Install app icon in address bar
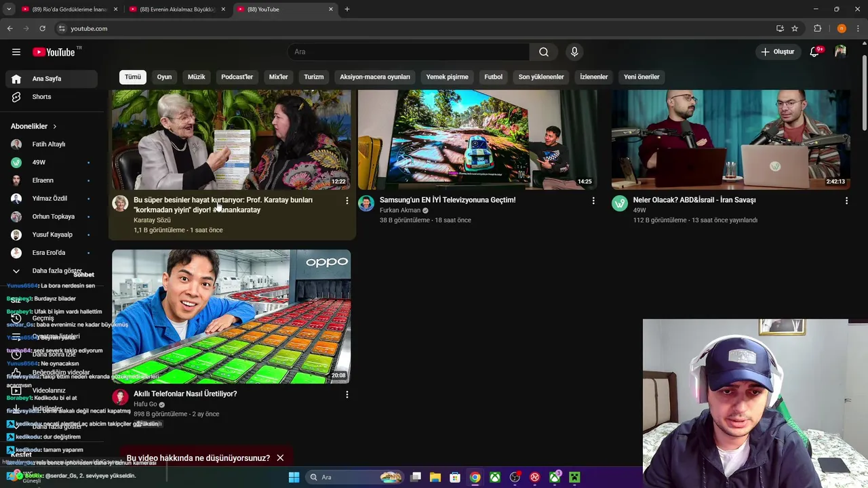Image resolution: width=868 pixels, height=488 pixels. (780, 28)
